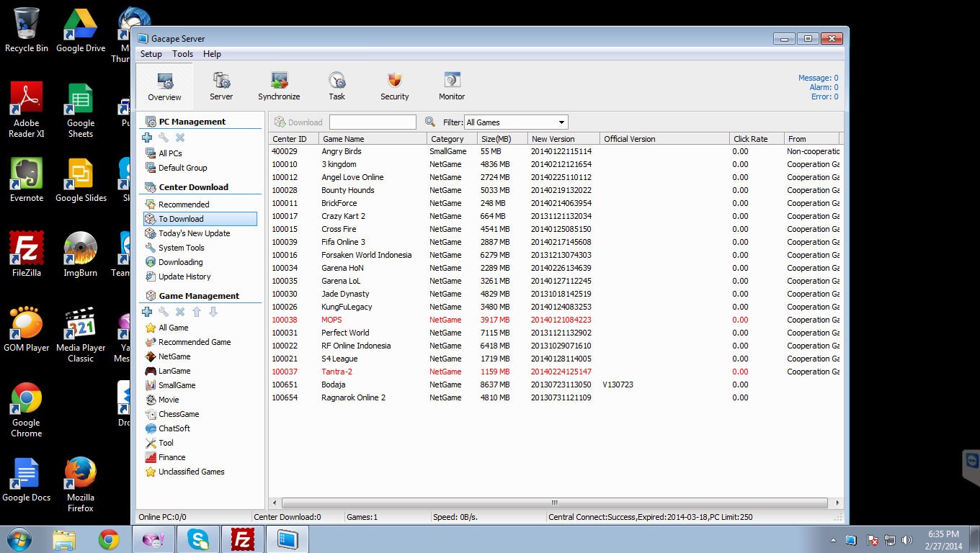Open the Overview toolbar section

click(164, 86)
